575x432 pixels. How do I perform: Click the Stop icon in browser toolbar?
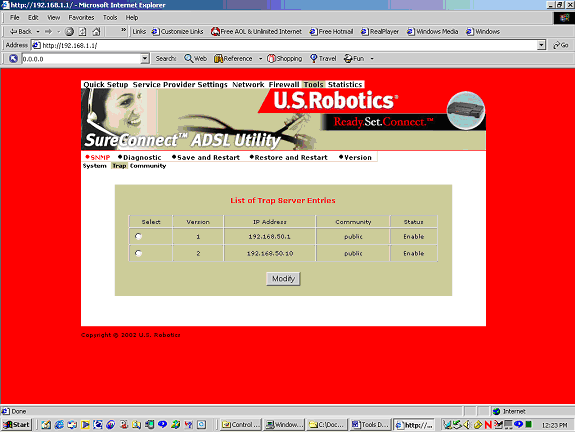pos(69,32)
